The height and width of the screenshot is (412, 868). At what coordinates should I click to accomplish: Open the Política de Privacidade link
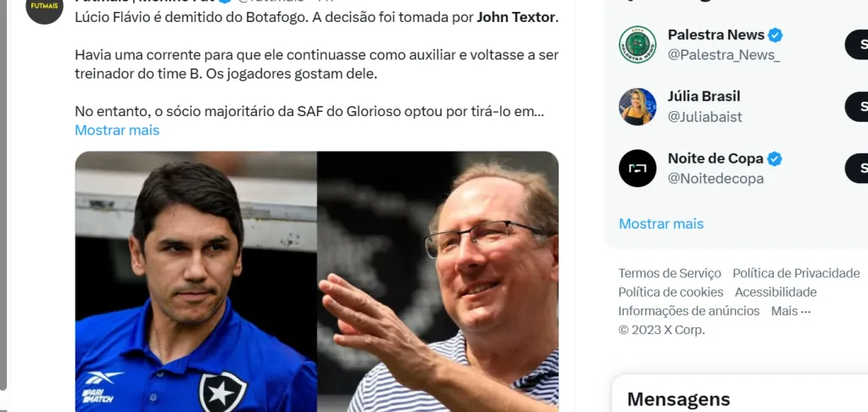pyautogui.click(x=796, y=274)
